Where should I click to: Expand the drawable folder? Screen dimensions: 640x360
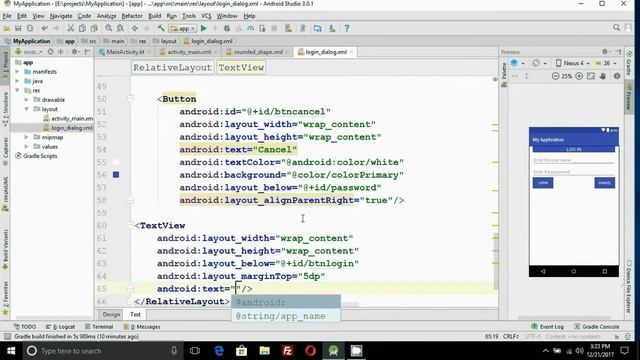27,100
